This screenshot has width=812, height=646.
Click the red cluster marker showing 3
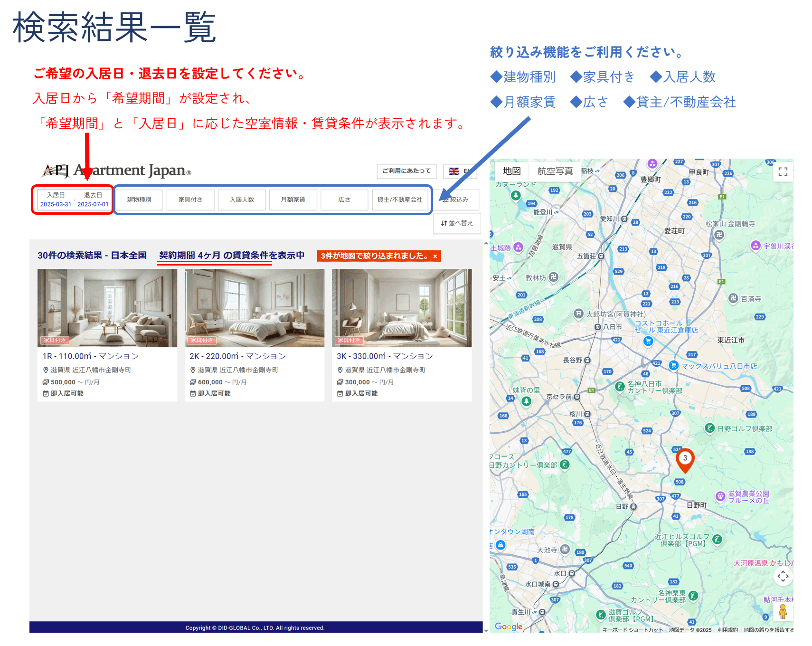(685, 459)
